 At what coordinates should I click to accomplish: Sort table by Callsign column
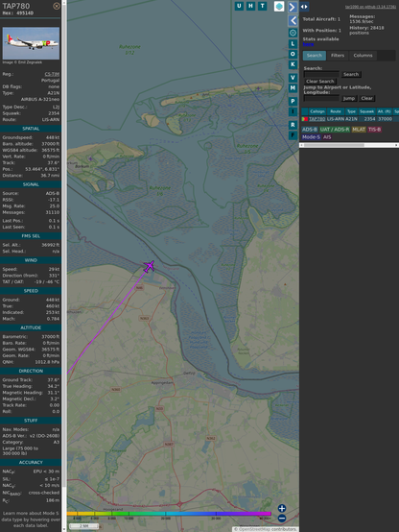pos(317,111)
